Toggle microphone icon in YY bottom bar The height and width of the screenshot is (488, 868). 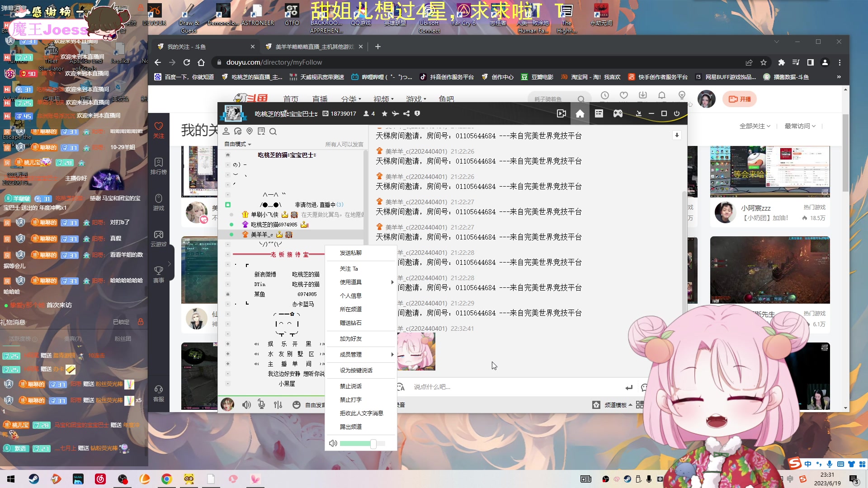[x=261, y=404]
